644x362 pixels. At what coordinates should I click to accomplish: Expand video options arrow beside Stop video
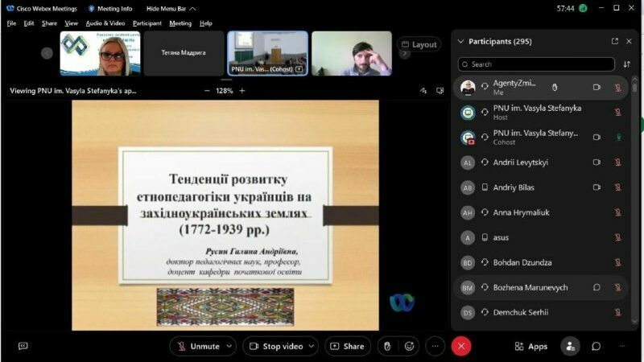(312, 346)
